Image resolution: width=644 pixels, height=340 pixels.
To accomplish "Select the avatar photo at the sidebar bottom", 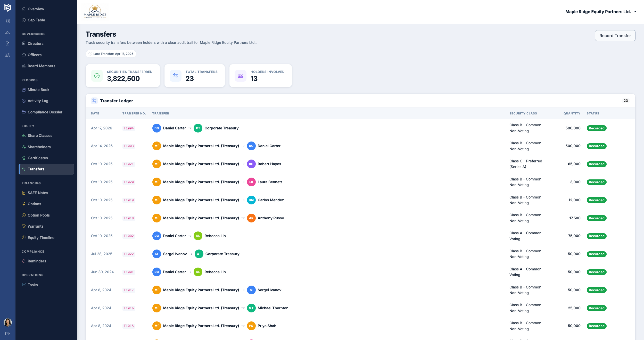I will 8,322.
